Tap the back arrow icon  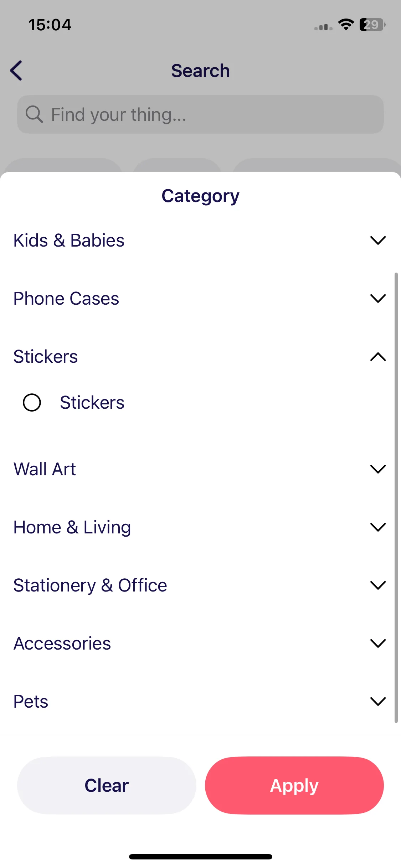coord(16,71)
